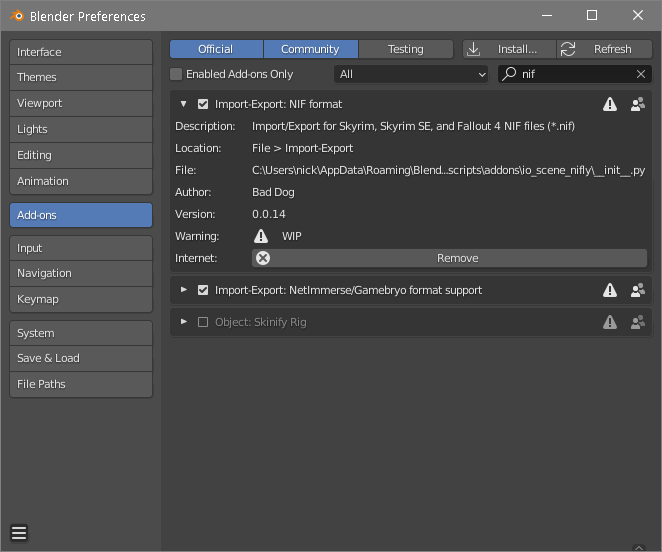
Task: Disable NetImmerse/Gamebryo format support add-on
Action: pos(203,290)
